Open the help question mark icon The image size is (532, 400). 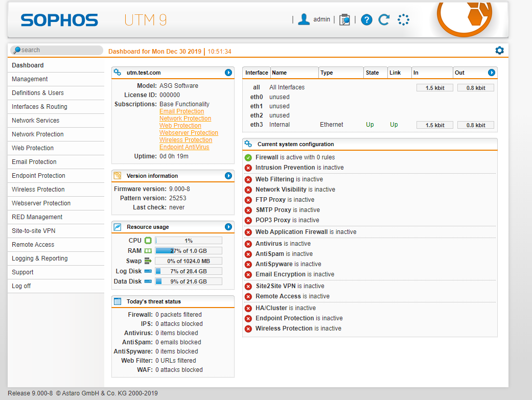click(366, 20)
